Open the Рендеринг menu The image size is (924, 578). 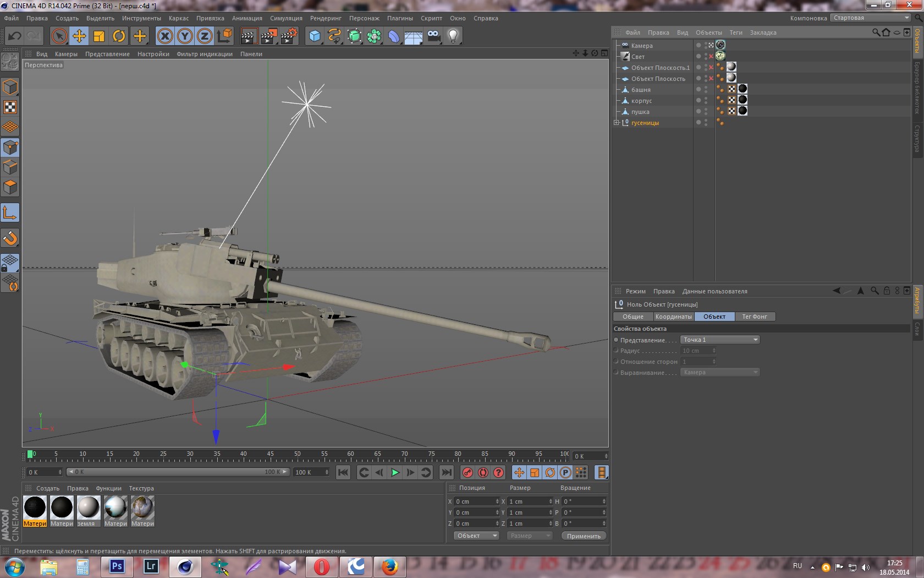click(x=326, y=18)
